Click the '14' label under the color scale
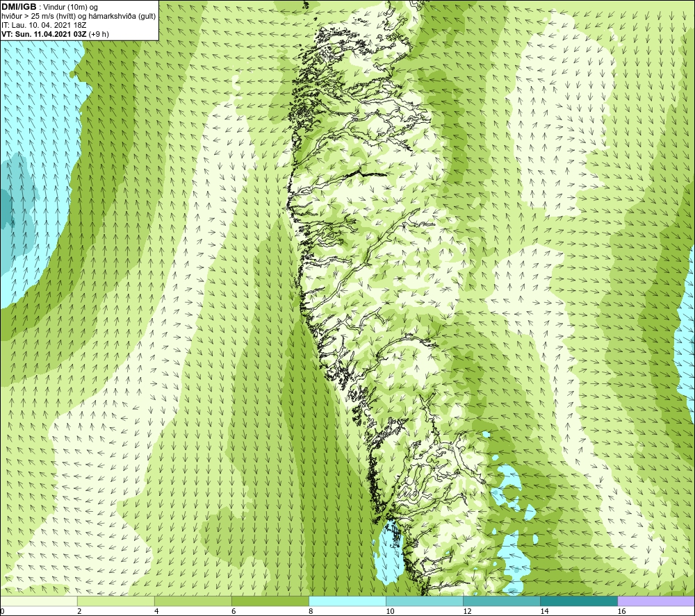This screenshot has width=695, height=616. pyautogui.click(x=544, y=612)
